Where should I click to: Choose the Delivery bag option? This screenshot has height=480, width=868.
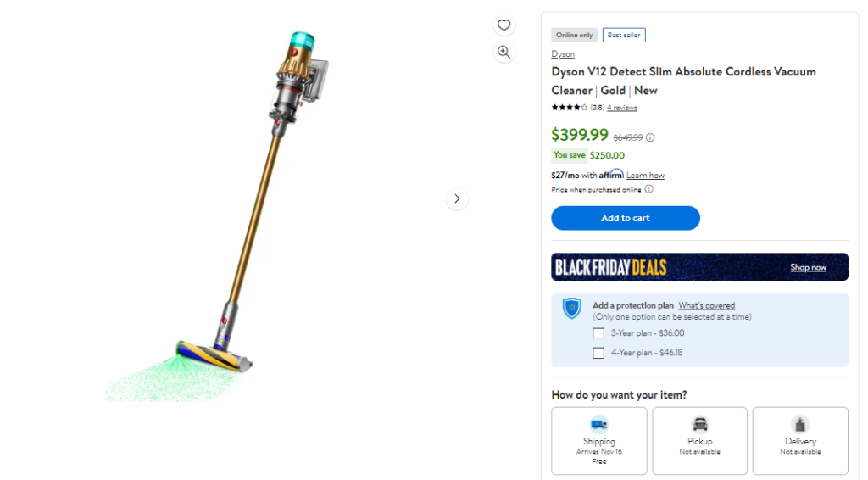(800, 441)
